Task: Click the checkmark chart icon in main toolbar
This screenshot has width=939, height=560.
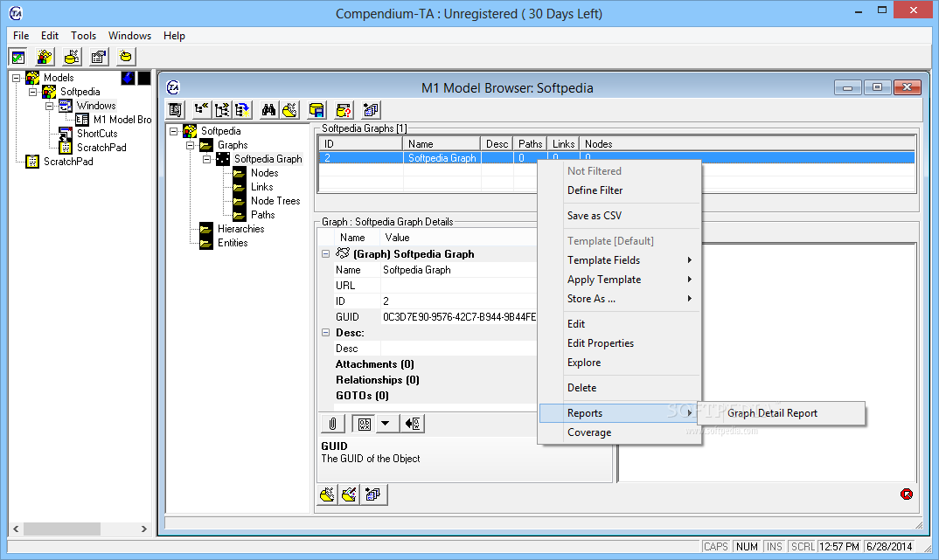Action: (x=18, y=57)
